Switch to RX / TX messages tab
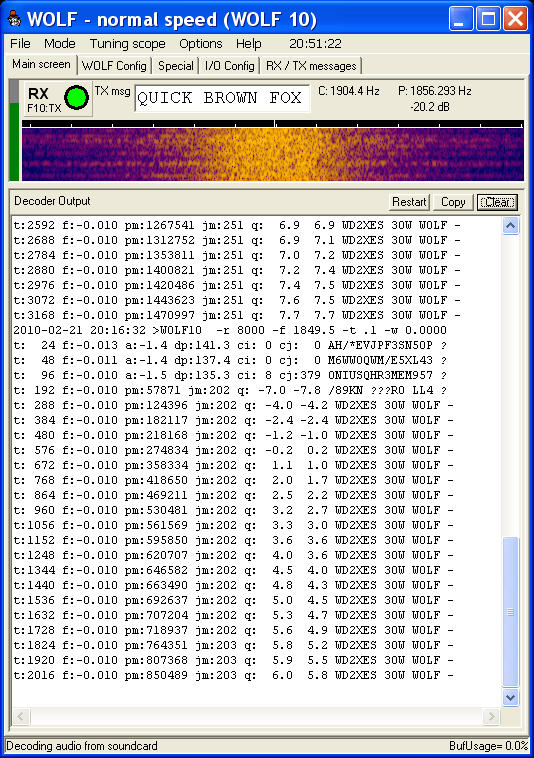This screenshot has height=758, width=534. [x=311, y=66]
